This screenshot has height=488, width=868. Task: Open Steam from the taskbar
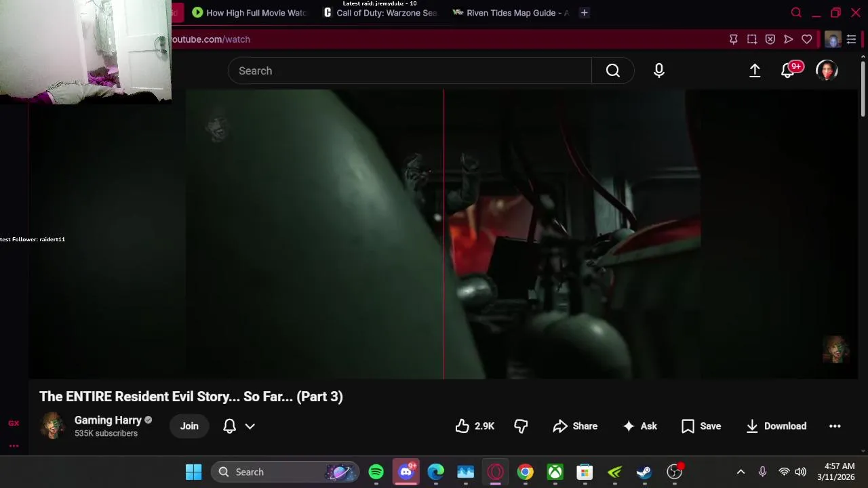pos(644,472)
